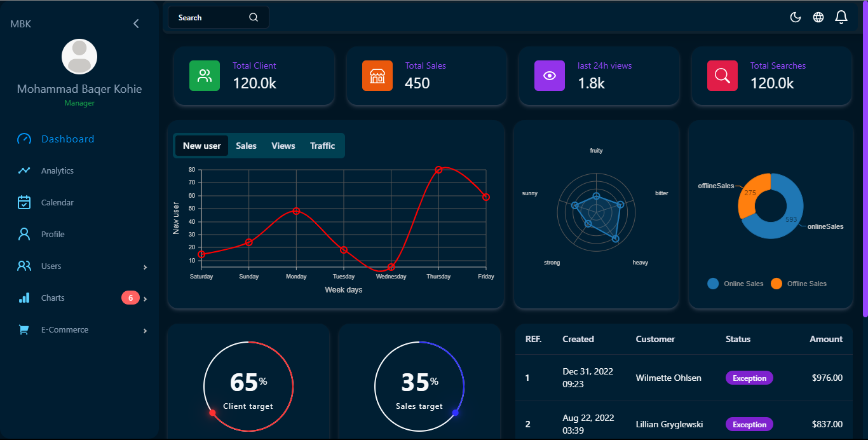Viewport: 868px width, 440px height.
Task: Expand the Charts submenu
Action: point(145,299)
